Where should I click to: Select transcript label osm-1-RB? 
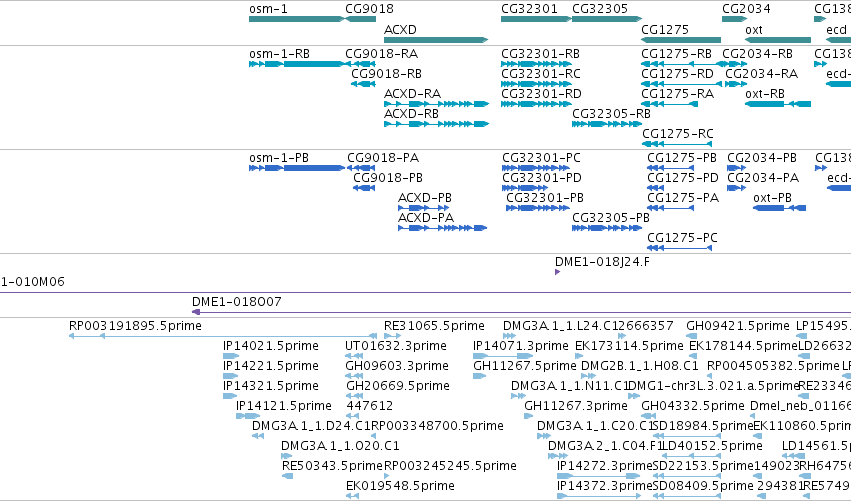(x=279, y=54)
